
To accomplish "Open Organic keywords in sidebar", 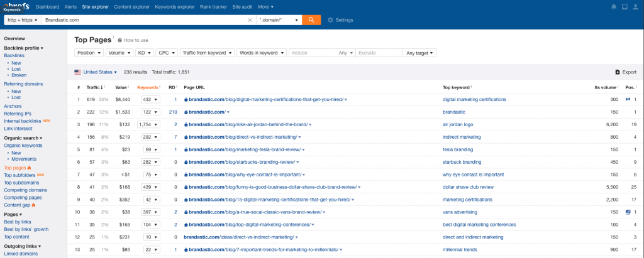I will pyautogui.click(x=23, y=146).
